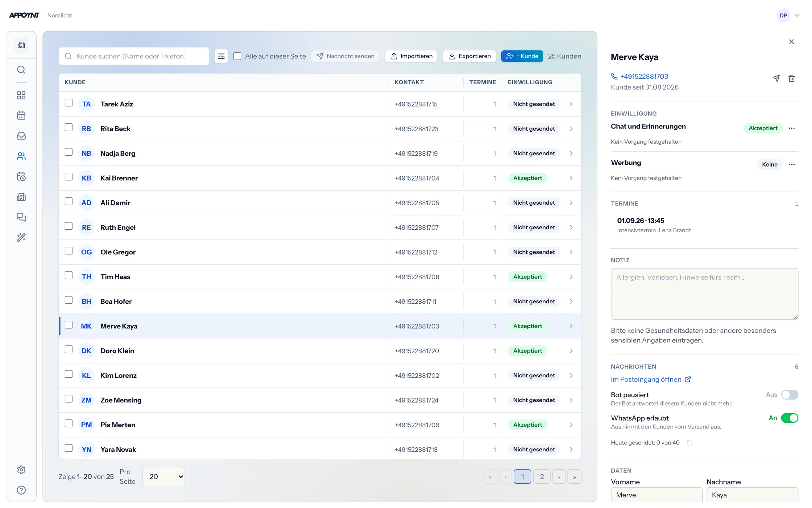
Task: Select the Ole Gregor row checkbox
Action: pyautogui.click(x=69, y=251)
